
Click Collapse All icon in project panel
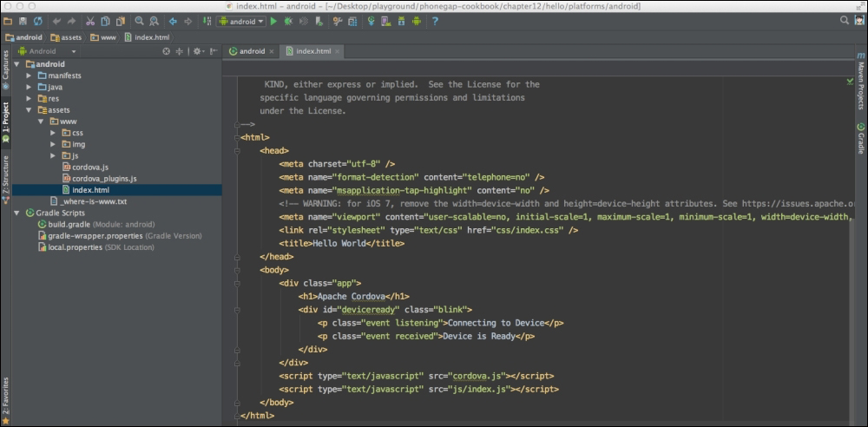[180, 51]
